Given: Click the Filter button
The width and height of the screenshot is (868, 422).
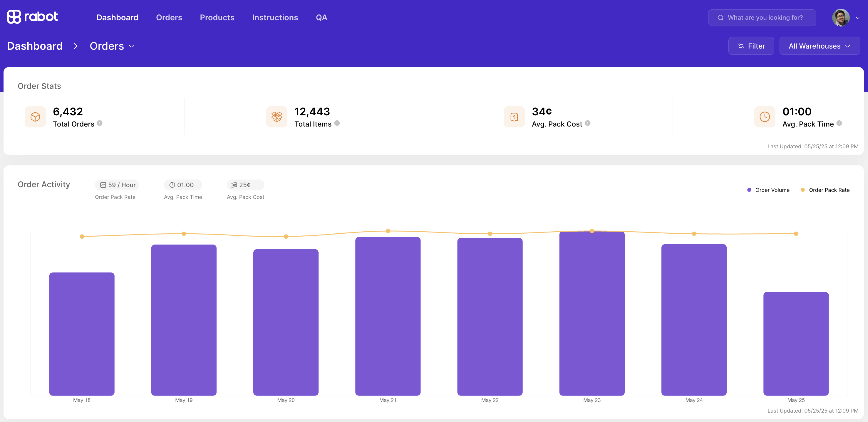Looking at the screenshot, I should (x=751, y=46).
